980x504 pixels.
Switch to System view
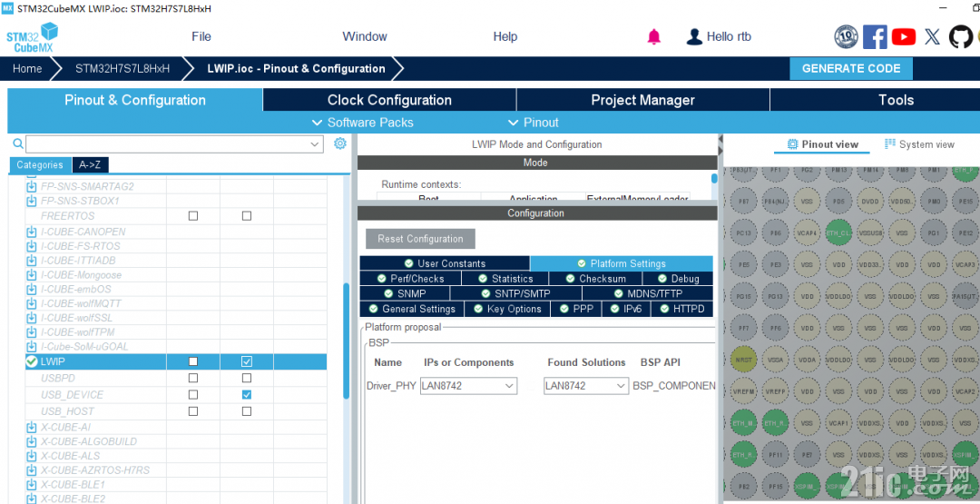pos(919,144)
